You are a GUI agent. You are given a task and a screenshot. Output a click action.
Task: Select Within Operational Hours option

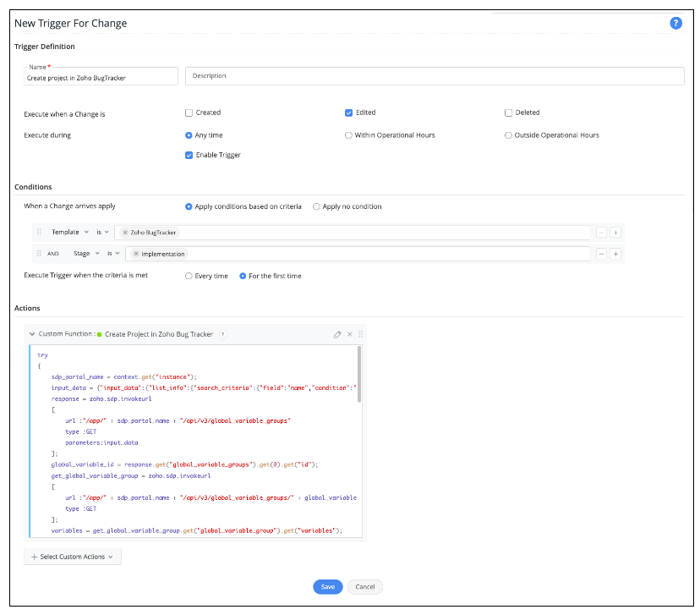[x=348, y=135]
